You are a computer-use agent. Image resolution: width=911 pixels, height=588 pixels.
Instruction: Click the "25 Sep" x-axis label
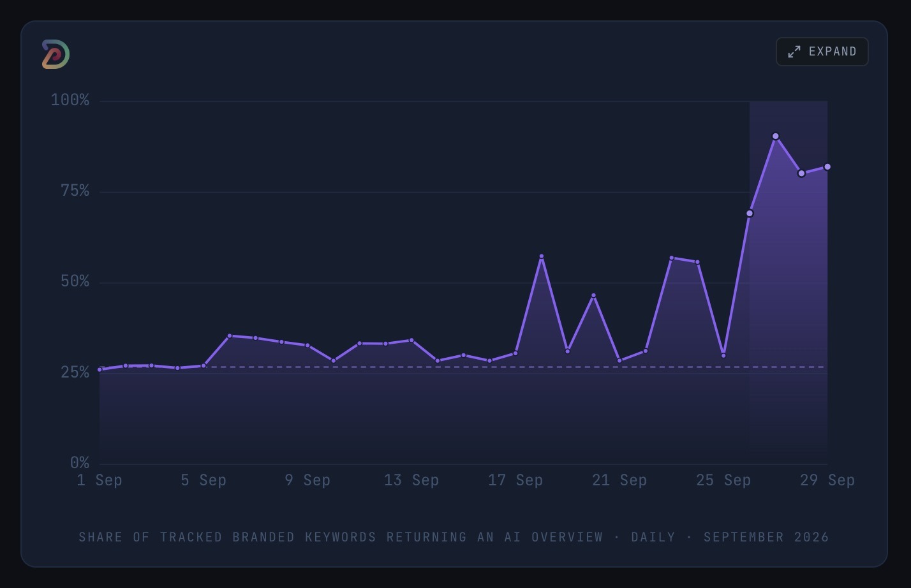coord(723,481)
